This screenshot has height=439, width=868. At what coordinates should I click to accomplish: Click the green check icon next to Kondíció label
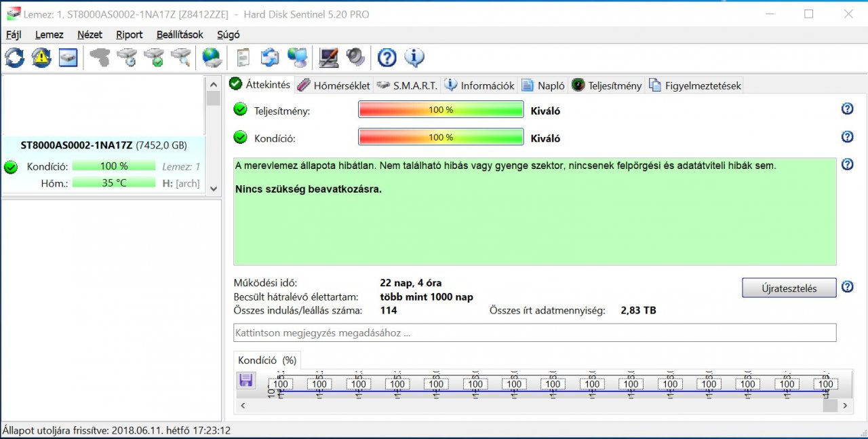pyautogui.click(x=240, y=137)
